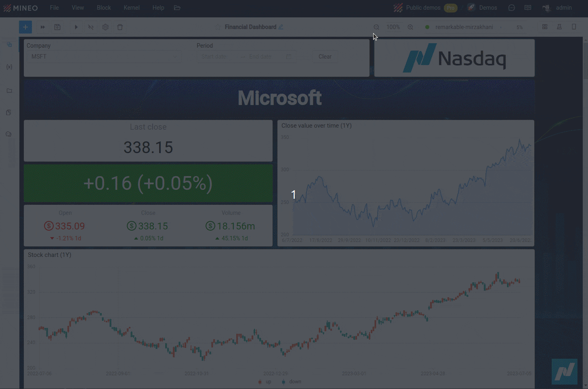
Task: Toggle the favorite star next to Financial Dashboard
Action: (x=218, y=27)
